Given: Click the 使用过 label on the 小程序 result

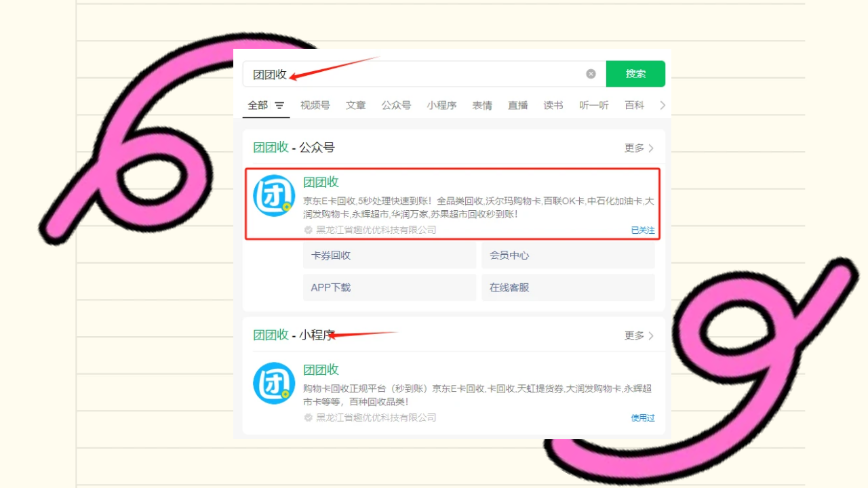Looking at the screenshot, I should [x=643, y=418].
